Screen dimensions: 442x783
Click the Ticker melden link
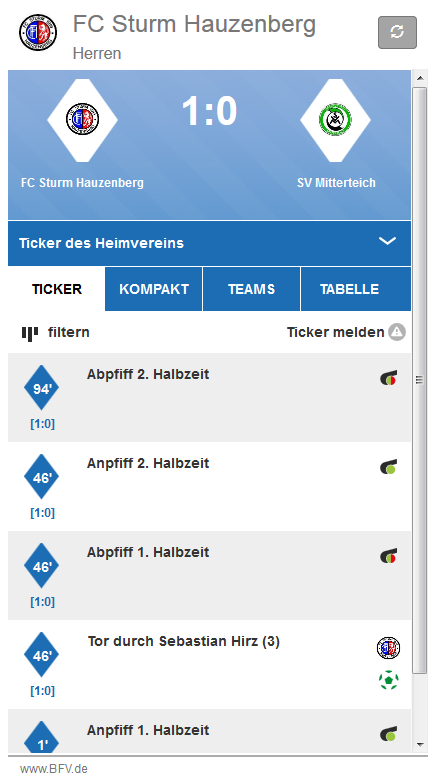(x=335, y=332)
